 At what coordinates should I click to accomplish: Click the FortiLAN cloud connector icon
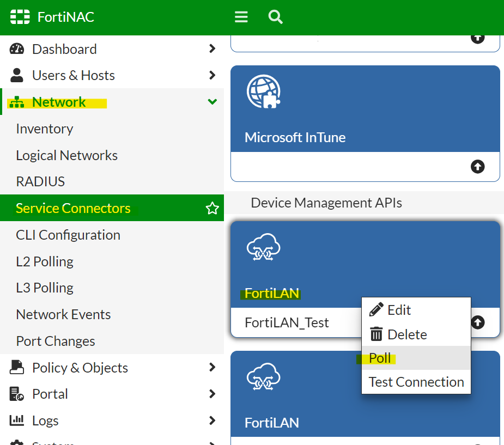pos(264,247)
